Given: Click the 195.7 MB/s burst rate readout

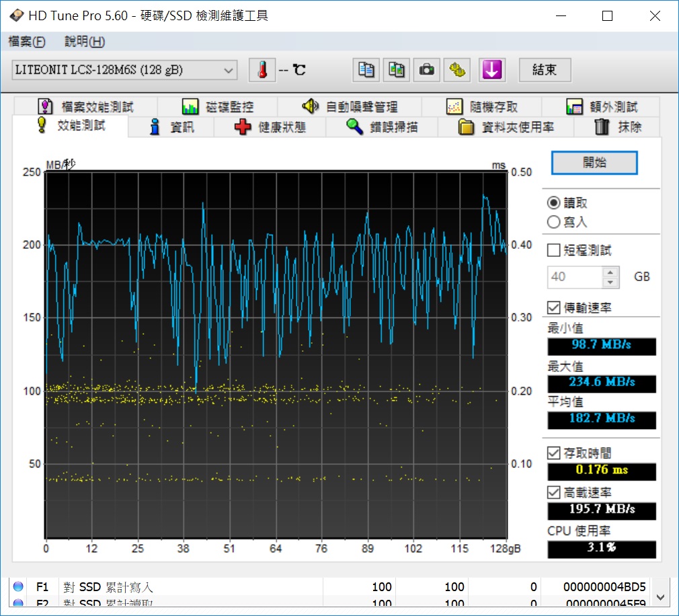Looking at the screenshot, I should (x=602, y=510).
